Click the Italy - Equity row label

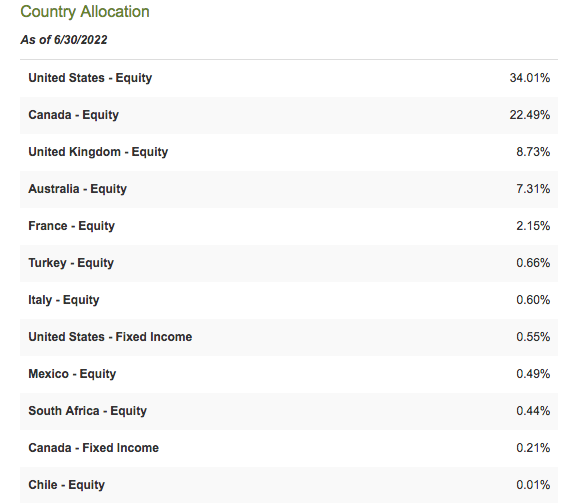(64, 300)
